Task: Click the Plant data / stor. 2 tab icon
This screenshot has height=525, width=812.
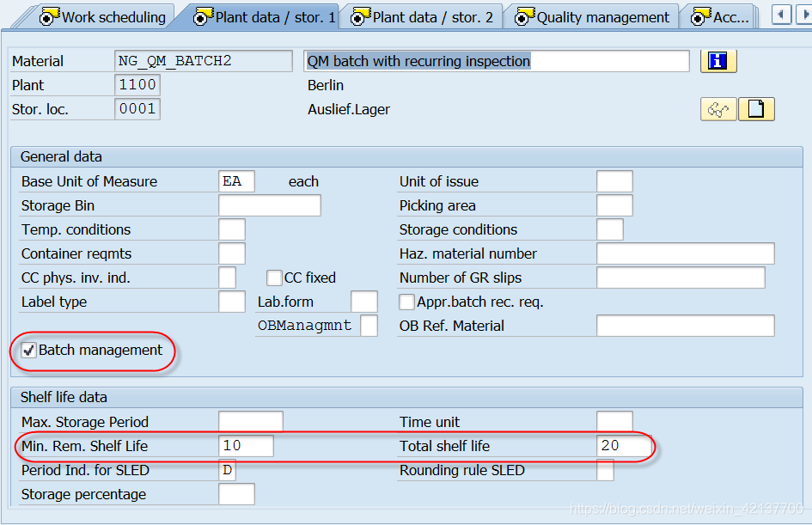Action: [x=360, y=15]
